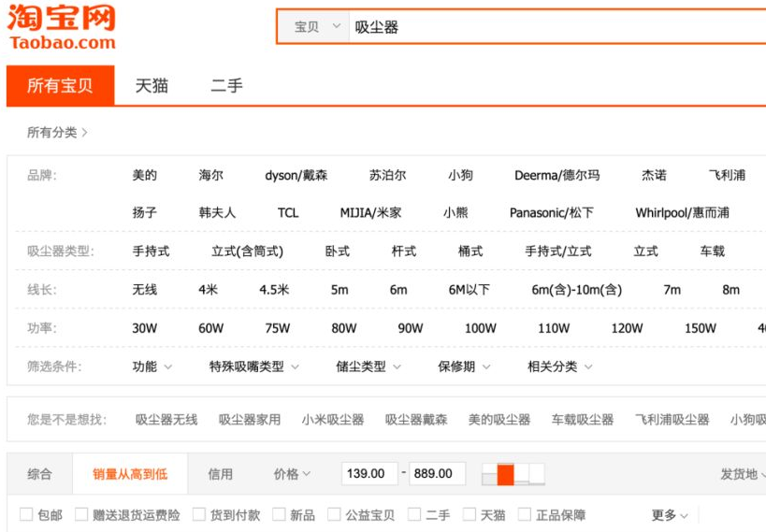Expand the 储尘类型 filter dropdown
This screenshot has height=532, width=766.
pyautogui.click(x=369, y=367)
